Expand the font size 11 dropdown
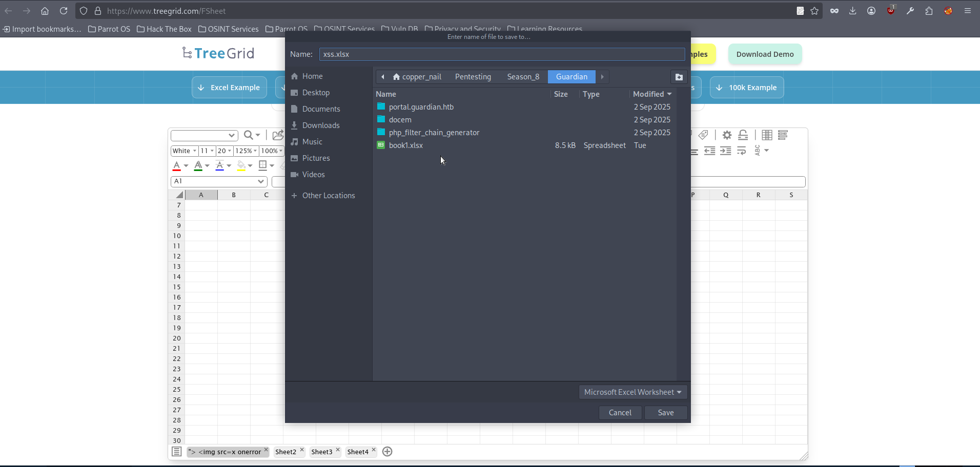The image size is (980, 467). [x=207, y=151]
